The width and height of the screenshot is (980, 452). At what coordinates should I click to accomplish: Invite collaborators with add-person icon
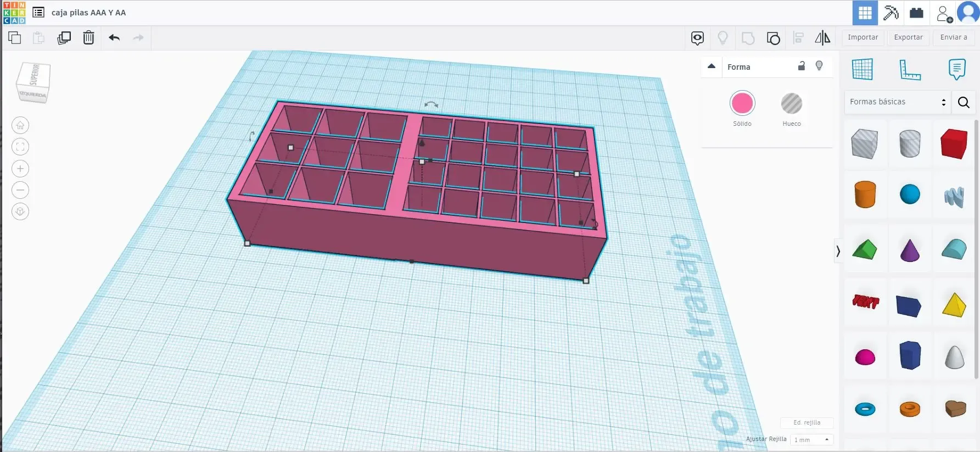944,13
